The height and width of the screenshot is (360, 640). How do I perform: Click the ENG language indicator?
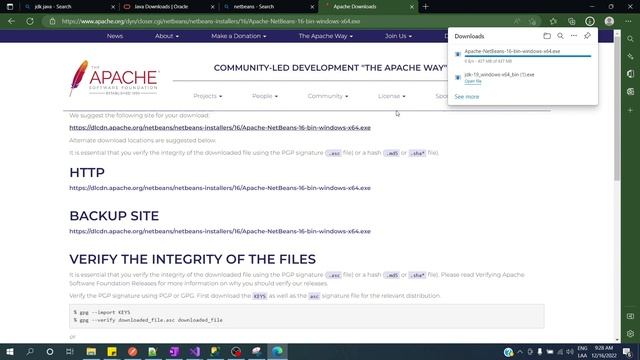coord(582,348)
